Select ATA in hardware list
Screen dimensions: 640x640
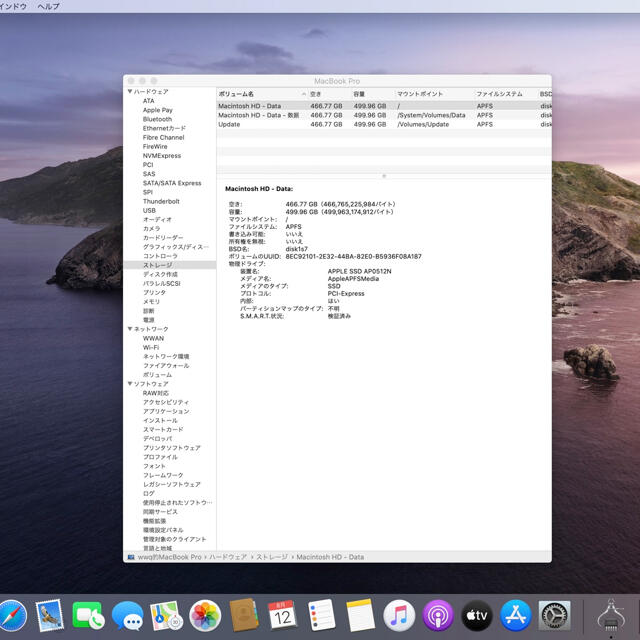tap(149, 101)
